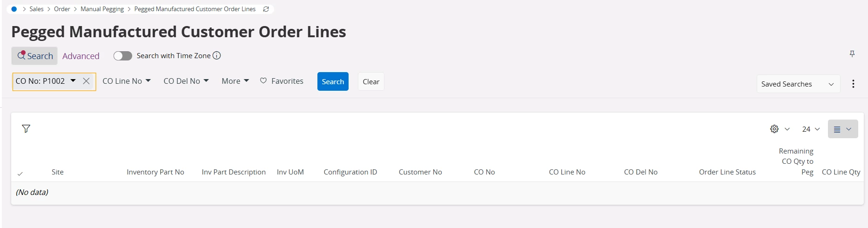868x228 pixels.
Task: Click the info icon next to Time Zone
Action: [x=217, y=55]
